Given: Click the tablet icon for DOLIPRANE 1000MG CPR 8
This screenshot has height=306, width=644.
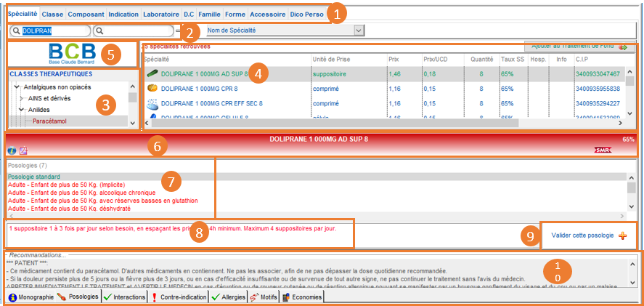Looking at the screenshot, I should tap(152, 88).
